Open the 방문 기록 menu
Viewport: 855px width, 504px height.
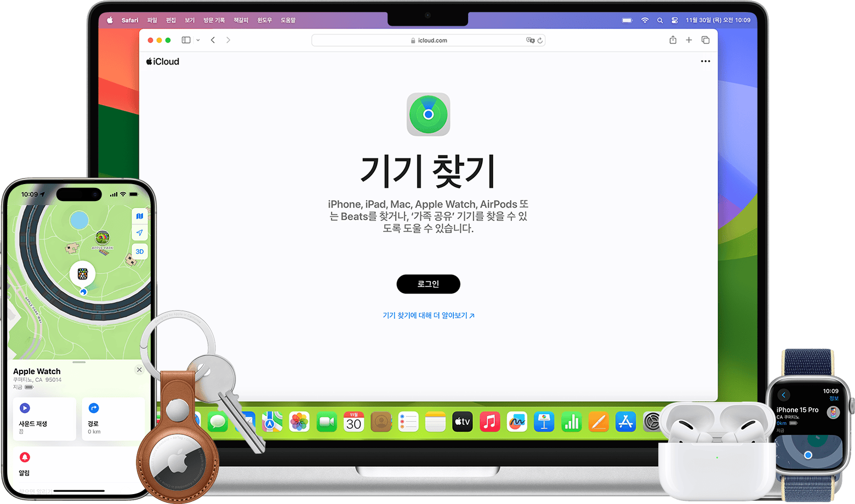point(214,20)
